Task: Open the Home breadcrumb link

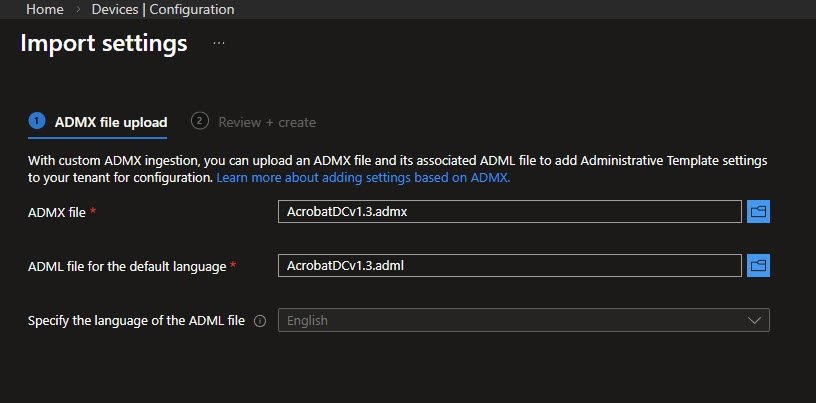Action: (44, 10)
